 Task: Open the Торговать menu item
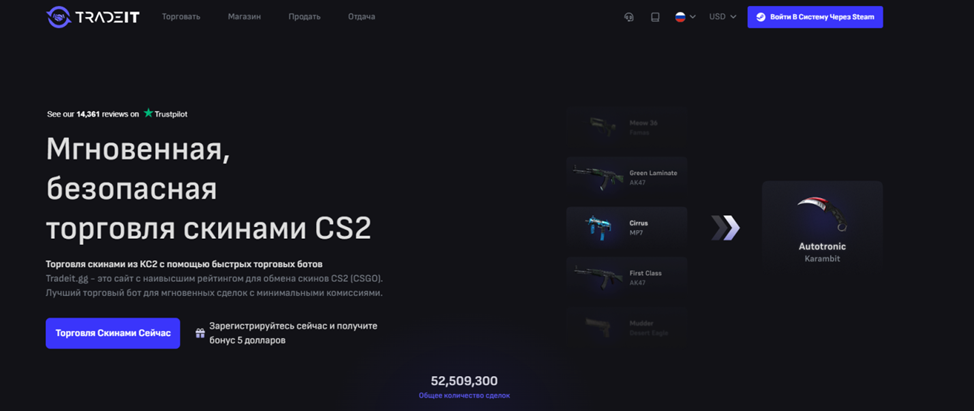click(x=181, y=17)
